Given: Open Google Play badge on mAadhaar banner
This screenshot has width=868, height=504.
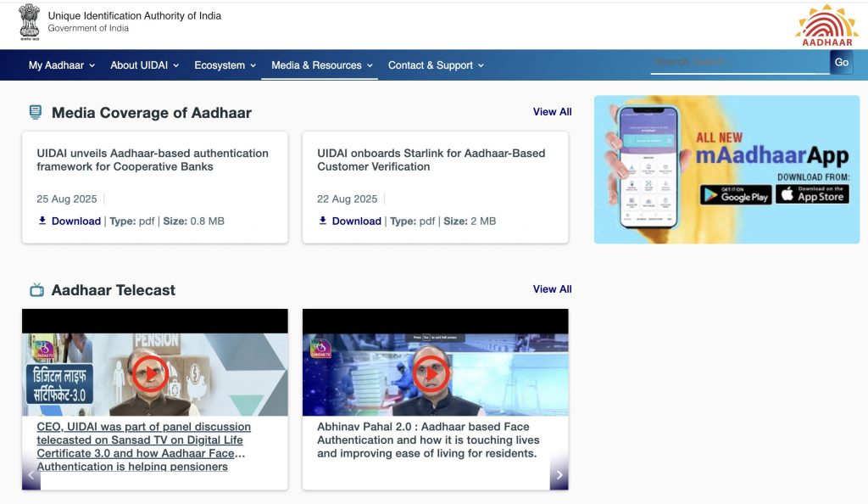Looking at the screenshot, I should tap(736, 194).
